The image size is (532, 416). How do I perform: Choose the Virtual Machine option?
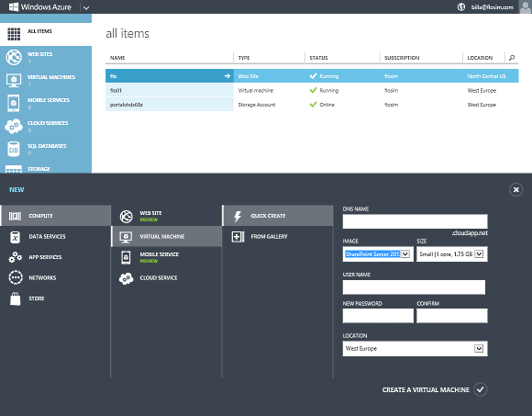click(167, 236)
